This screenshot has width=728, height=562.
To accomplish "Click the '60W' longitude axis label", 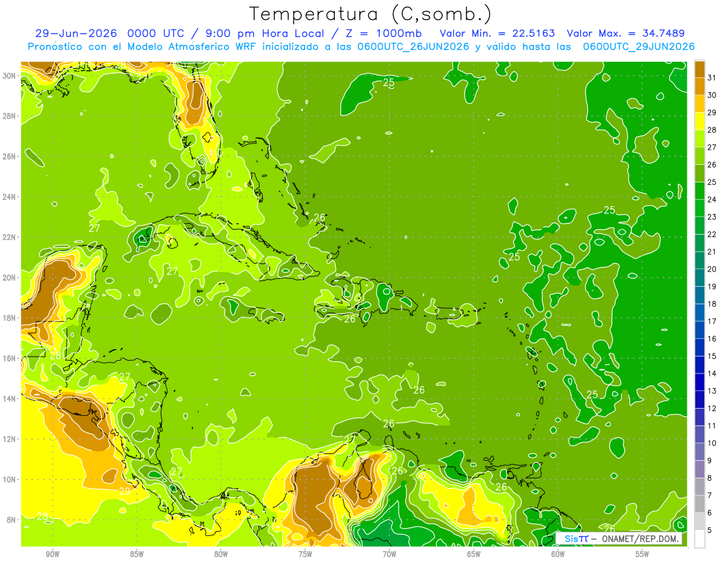I will pos(558,554).
